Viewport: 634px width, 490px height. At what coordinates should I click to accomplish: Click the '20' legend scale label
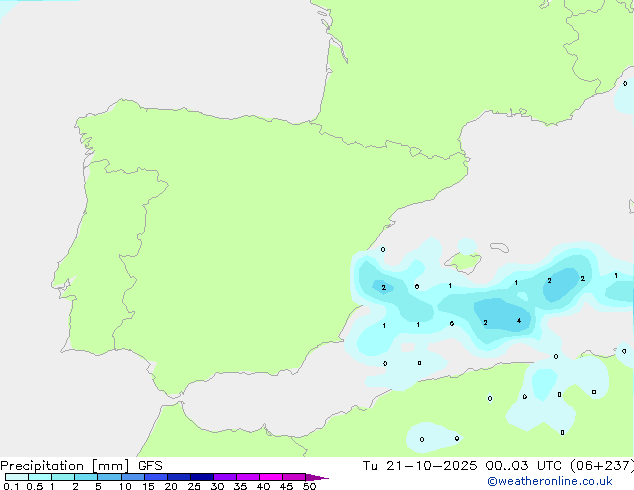click(x=171, y=486)
